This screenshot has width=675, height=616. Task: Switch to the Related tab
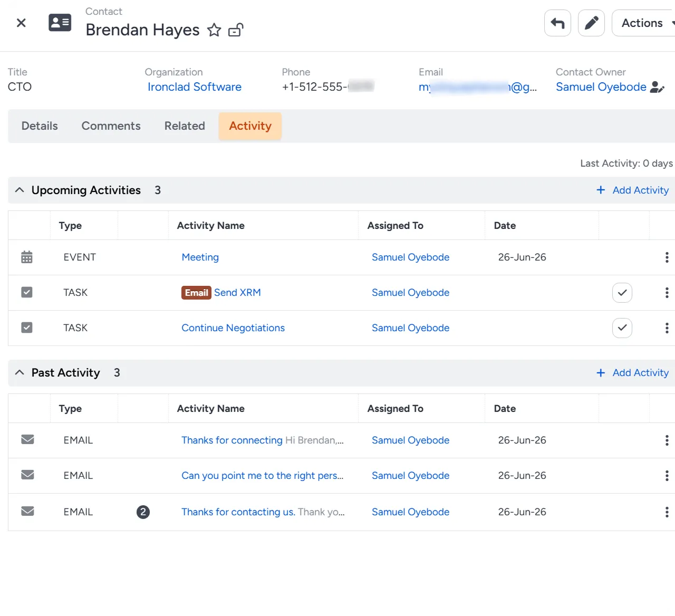(x=185, y=126)
